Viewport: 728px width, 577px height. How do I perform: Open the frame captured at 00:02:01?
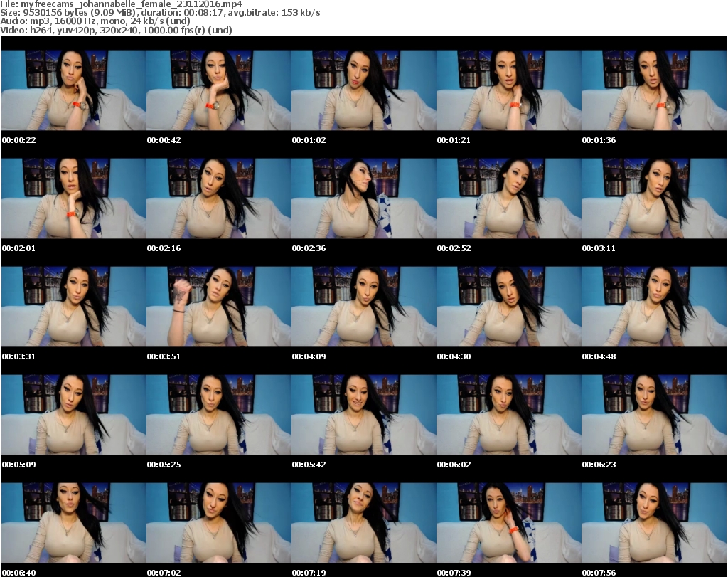[74, 198]
